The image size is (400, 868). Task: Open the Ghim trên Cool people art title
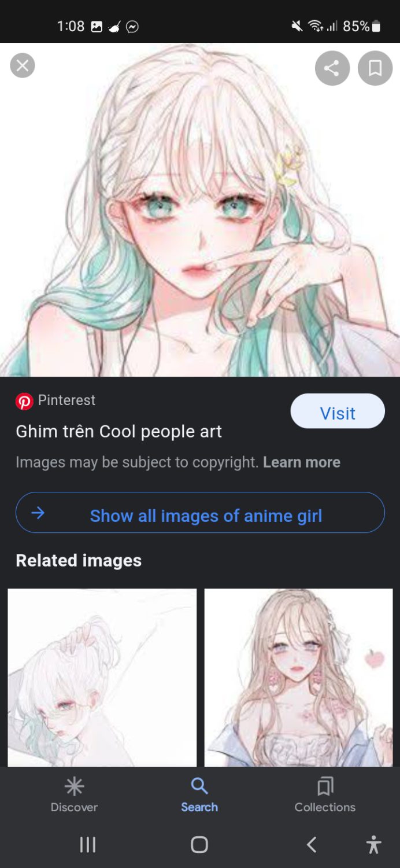(118, 432)
